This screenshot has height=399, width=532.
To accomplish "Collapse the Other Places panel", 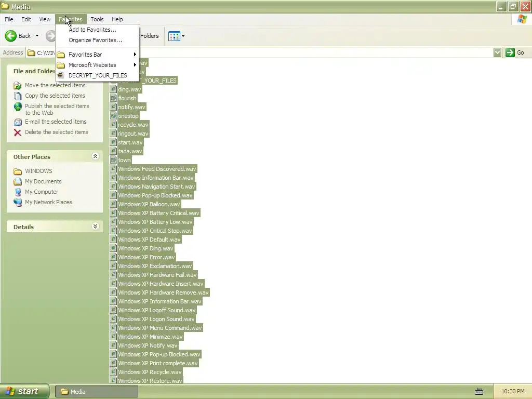I will point(96,156).
